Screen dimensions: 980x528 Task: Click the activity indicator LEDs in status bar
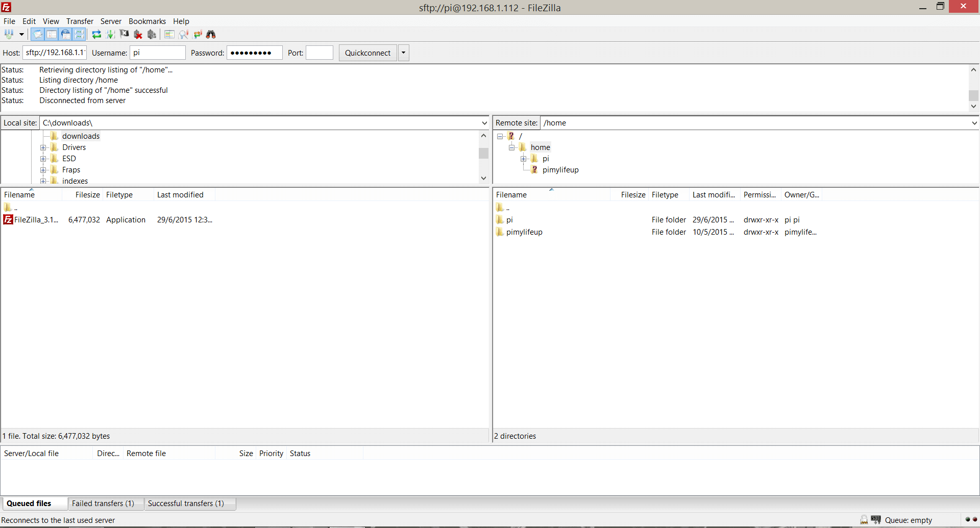[971, 520]
